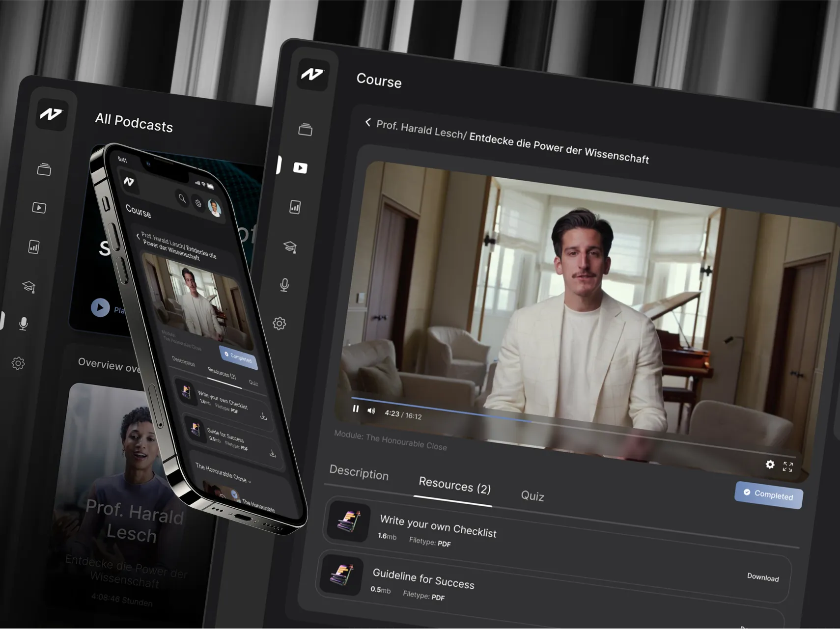The width and height of the screenshot is (840, 629).
Task: Tap the back chevron on the phone course title
Action: 138,236
